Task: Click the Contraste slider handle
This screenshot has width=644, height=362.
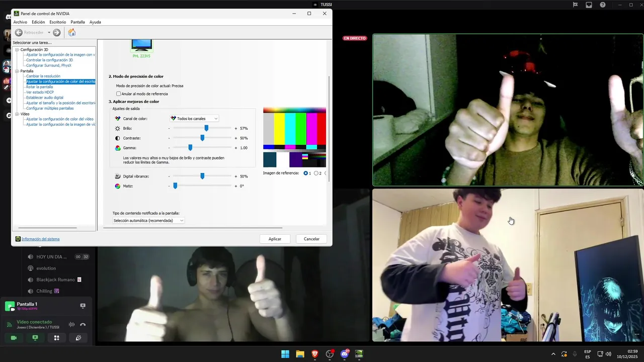Action: 202,138
